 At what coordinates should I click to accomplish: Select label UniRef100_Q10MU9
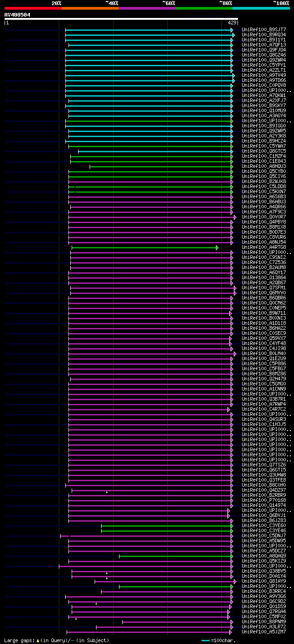click(264, 110)
